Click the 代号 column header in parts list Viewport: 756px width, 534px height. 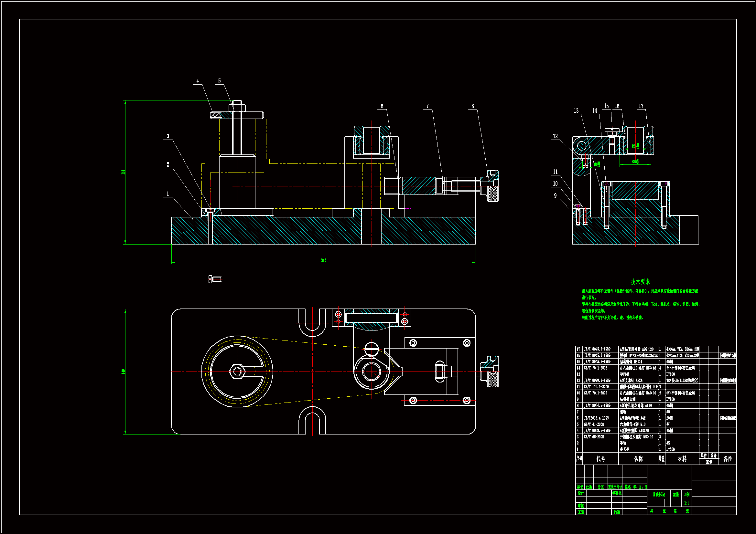tap(600, 459)
